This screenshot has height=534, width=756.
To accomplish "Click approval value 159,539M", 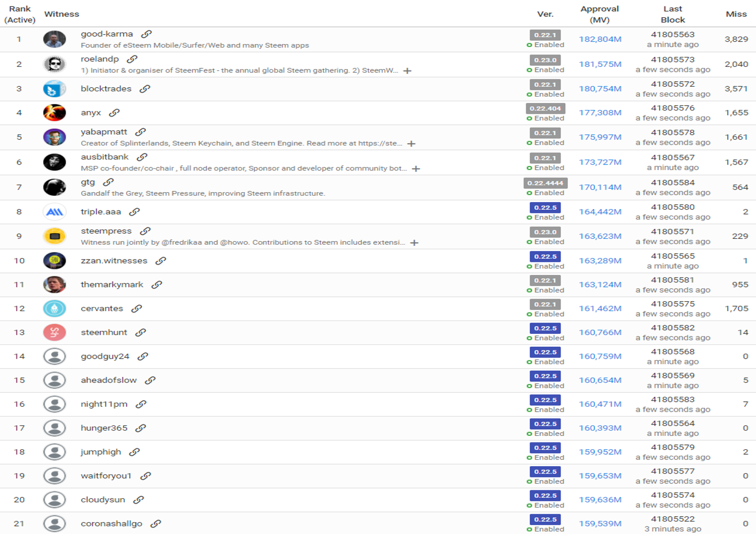I will pyautogui.click(x=600, y=524).
